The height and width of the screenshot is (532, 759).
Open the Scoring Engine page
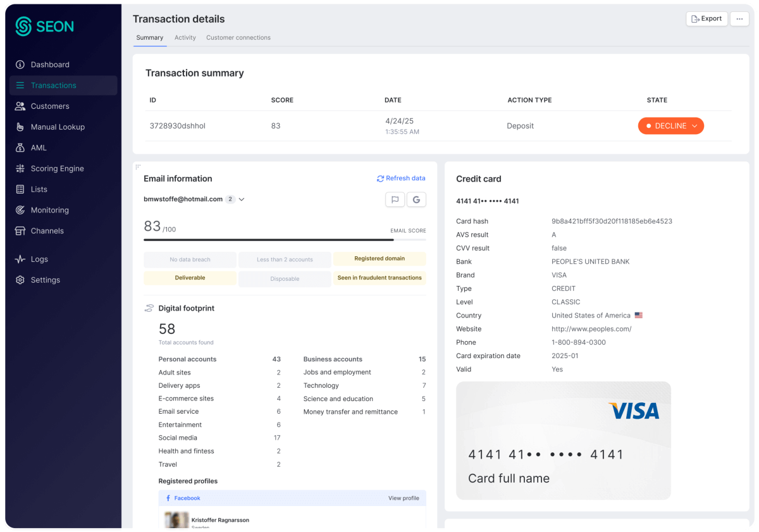click(57, 169)
